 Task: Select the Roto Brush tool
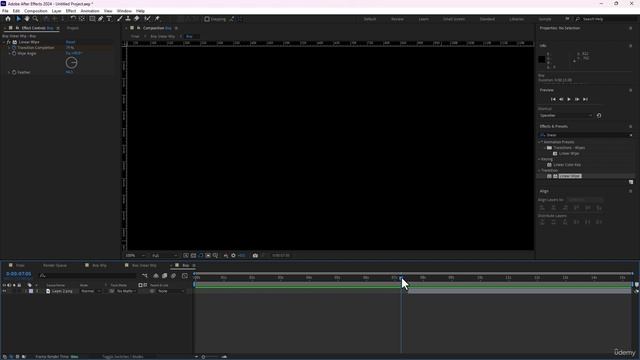(147, 19)
